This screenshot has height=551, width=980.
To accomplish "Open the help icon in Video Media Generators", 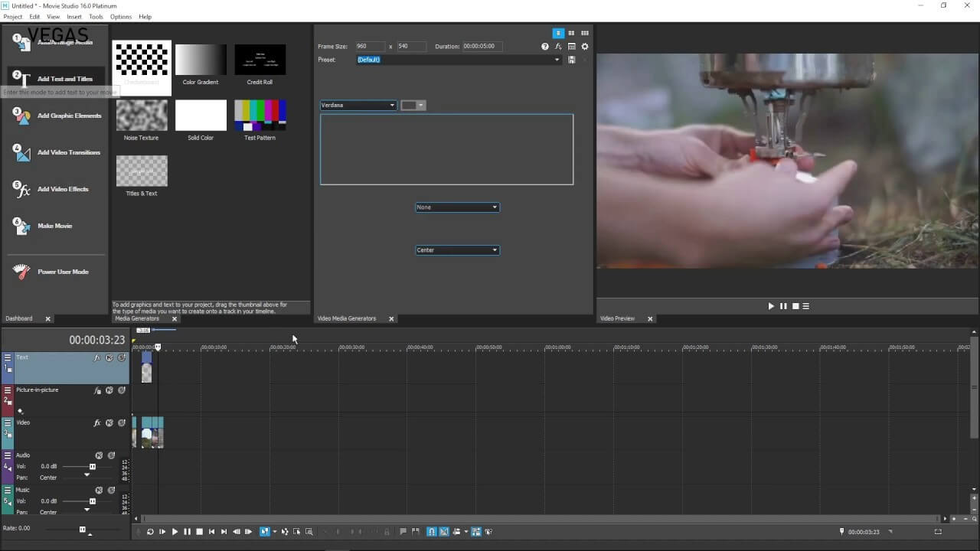I will click(545, 47).
